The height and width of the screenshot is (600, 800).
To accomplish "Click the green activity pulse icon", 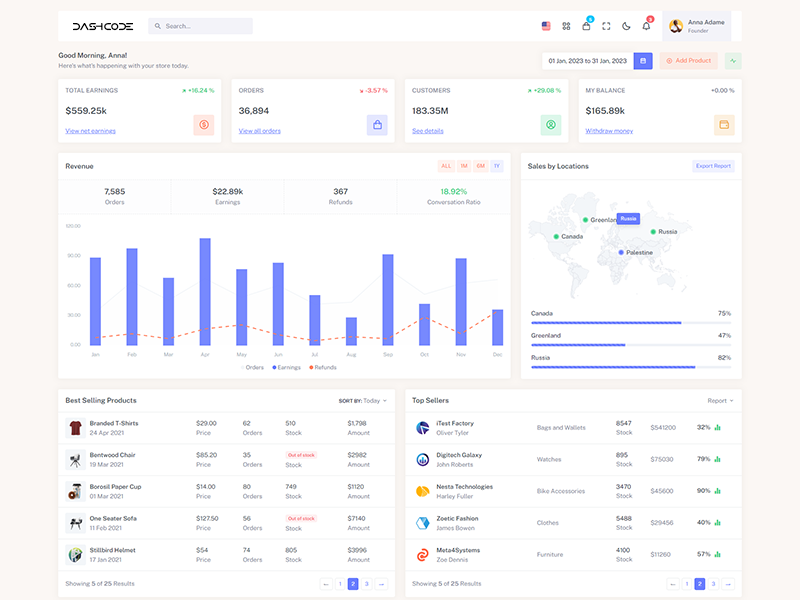I will point(733,61).
